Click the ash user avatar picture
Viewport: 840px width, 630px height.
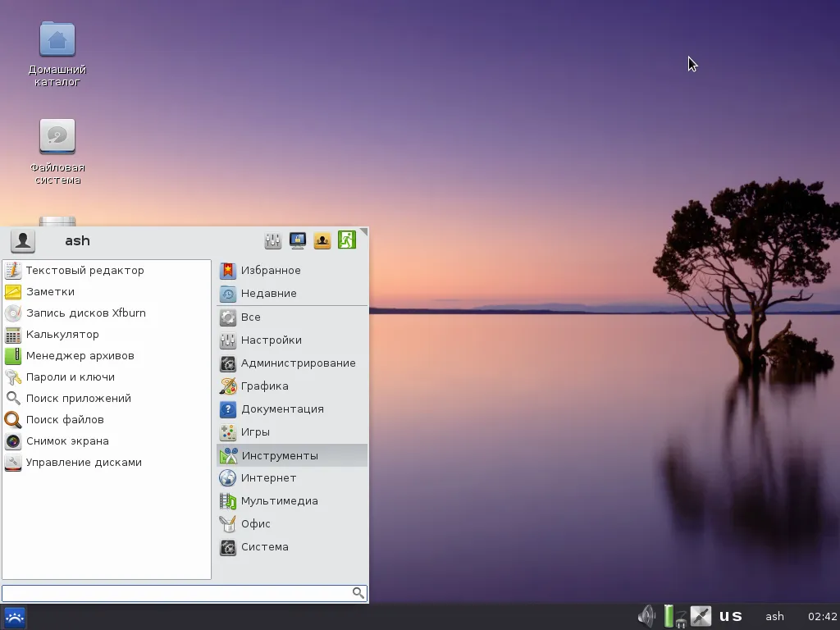click(x=23, y=241)
